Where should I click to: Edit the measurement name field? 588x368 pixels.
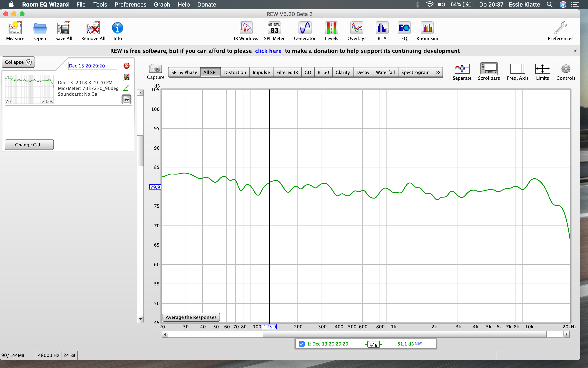[92, 66]
